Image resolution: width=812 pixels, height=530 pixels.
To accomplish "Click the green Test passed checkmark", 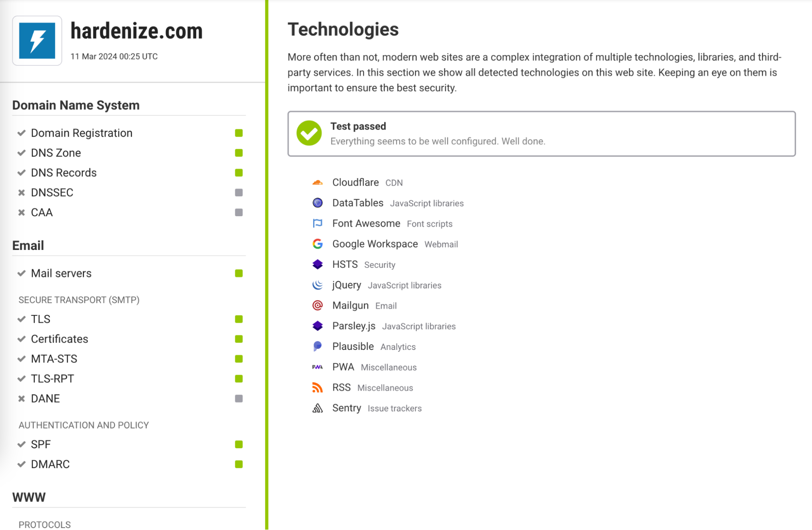I will point(309,133).
